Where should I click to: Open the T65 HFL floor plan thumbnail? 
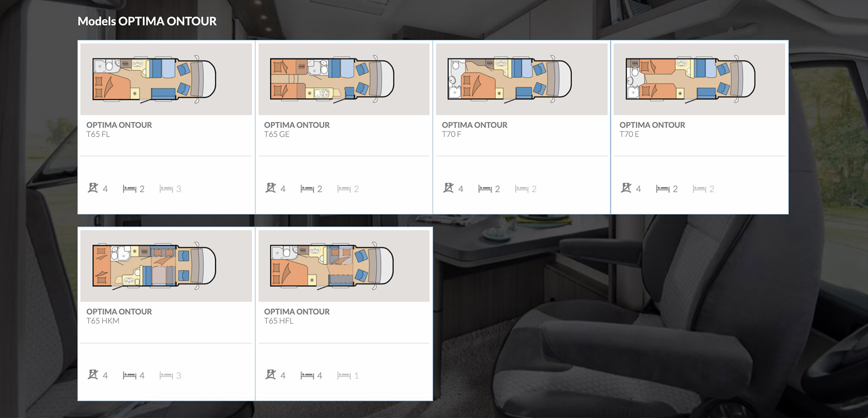344,266
